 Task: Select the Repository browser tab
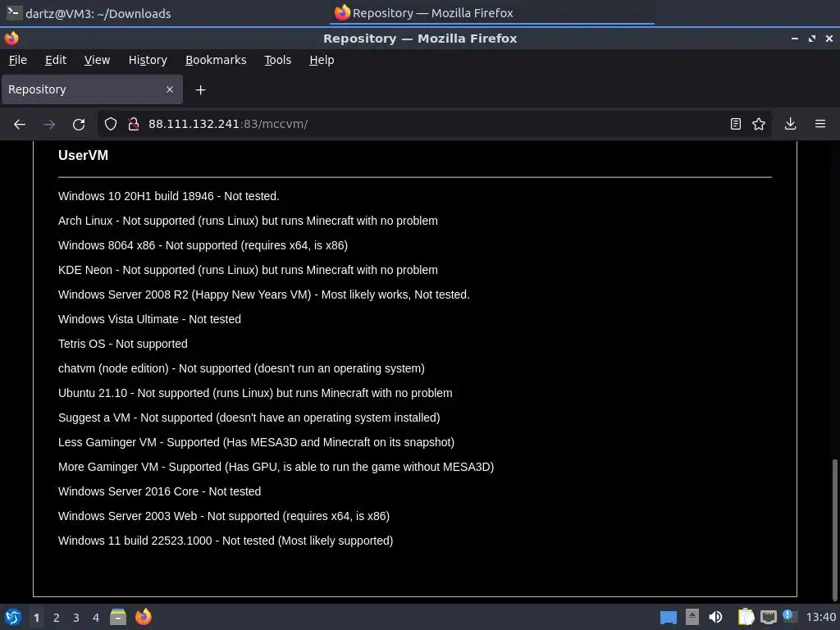click(92, 89)
